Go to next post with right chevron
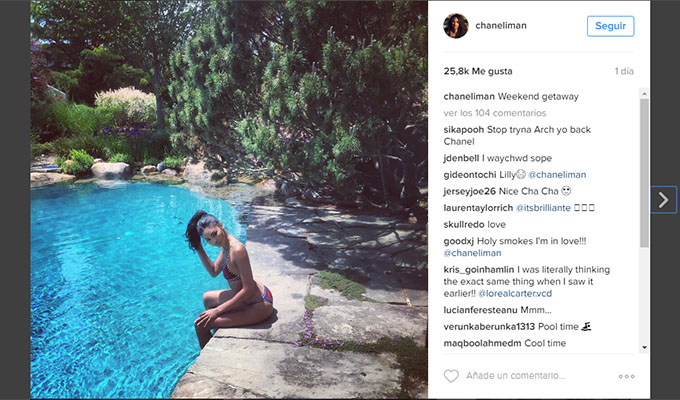 (x=664, y=200)
